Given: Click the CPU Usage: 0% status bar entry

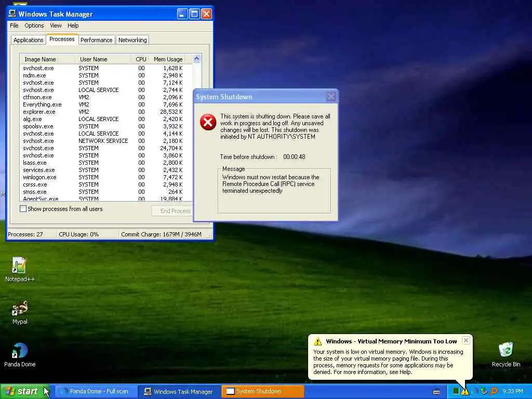Looking at the screenshot, I should 79,234.
